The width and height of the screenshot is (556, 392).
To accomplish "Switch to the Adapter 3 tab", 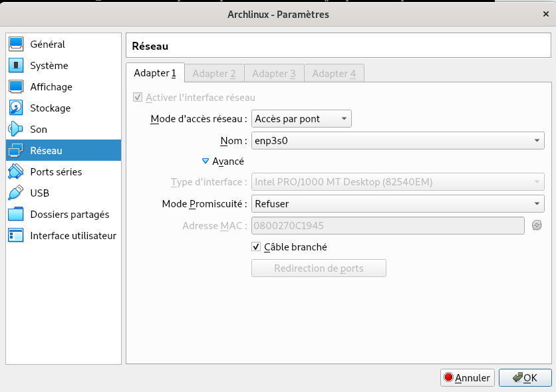I will pos(274,74).
